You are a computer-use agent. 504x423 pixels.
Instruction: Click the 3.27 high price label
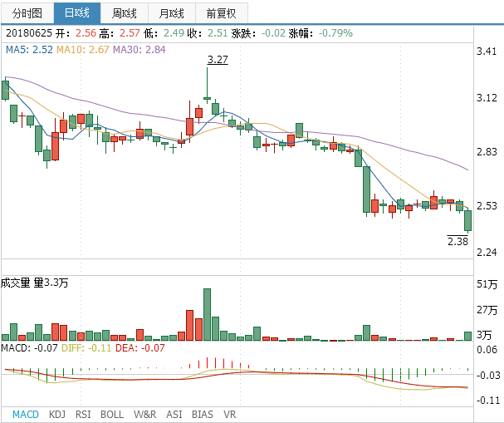[218, 60]
